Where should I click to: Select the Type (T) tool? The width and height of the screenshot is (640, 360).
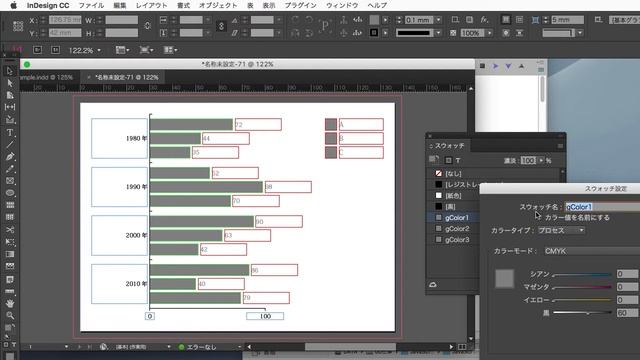10,133
